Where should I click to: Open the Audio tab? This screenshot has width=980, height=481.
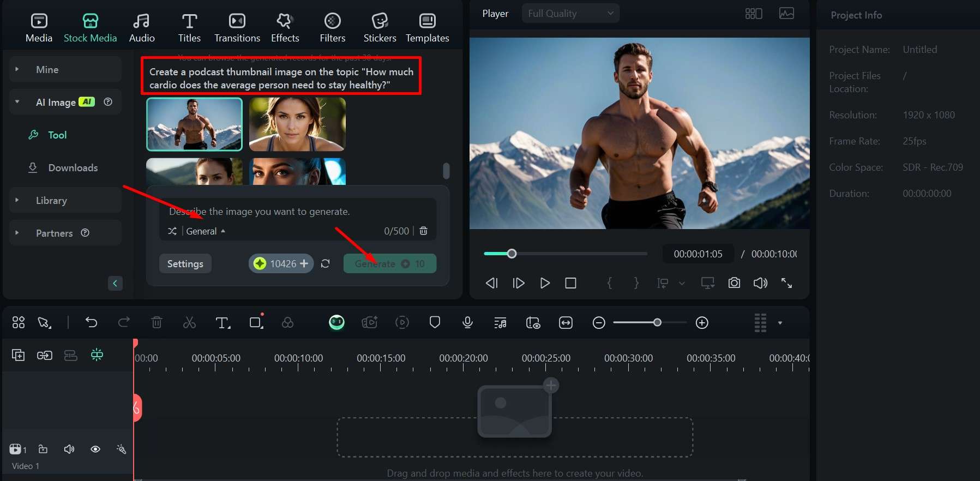[142, 28]
